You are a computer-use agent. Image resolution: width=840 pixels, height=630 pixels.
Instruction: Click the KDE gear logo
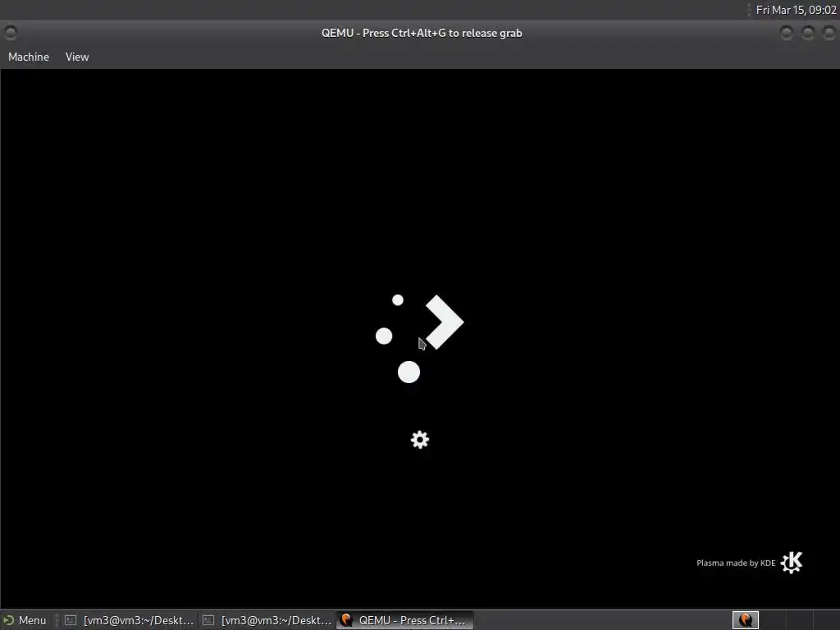[792, 563]
